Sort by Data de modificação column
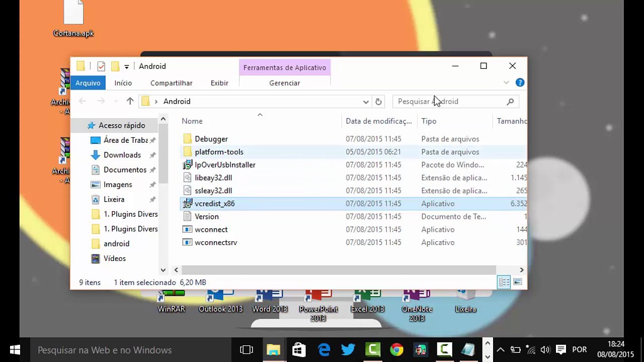The width and height of the screenshot is (644, 362). [x=379, y=121]
